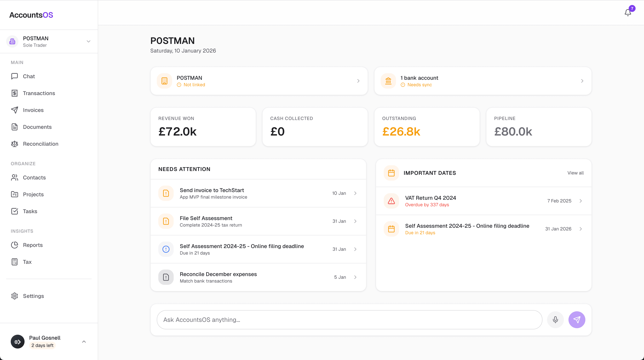Expand the POSTMAN Sole Trader business switcher

(x=89, y=41)
